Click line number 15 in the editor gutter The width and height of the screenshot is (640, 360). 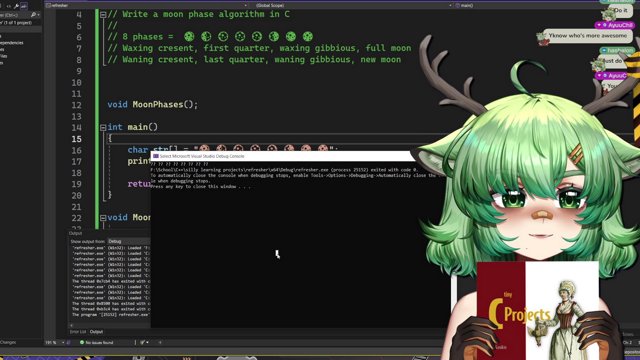76,139
